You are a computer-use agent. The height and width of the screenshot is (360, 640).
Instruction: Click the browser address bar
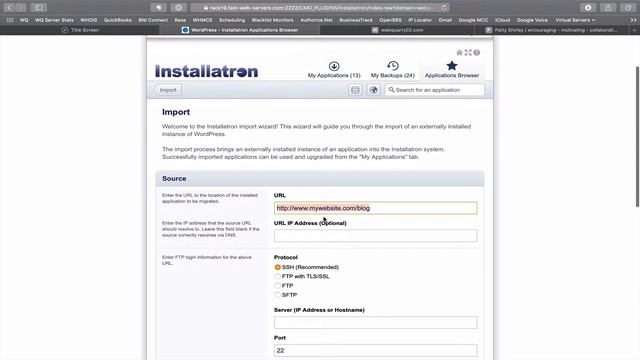320,7
